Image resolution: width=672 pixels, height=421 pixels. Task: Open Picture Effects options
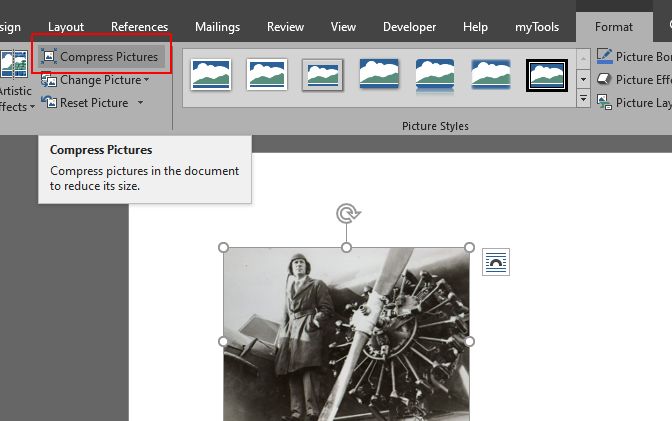click(x=633, y=79)
